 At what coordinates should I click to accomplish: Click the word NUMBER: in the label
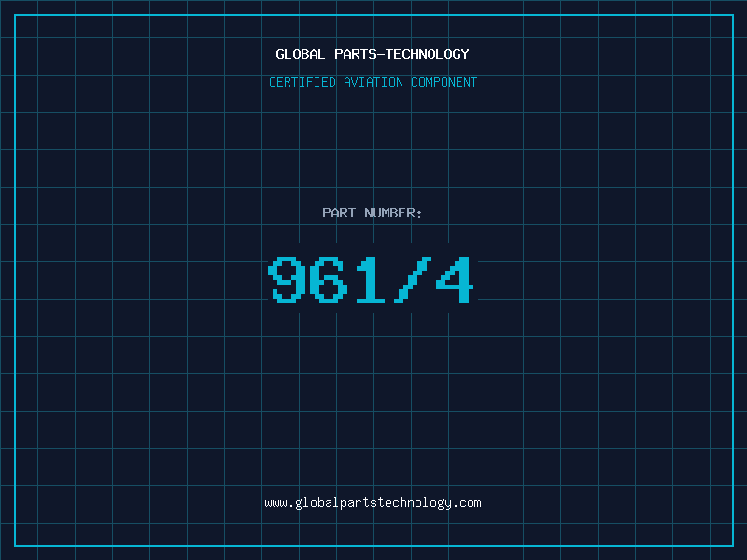click(393, 213)
